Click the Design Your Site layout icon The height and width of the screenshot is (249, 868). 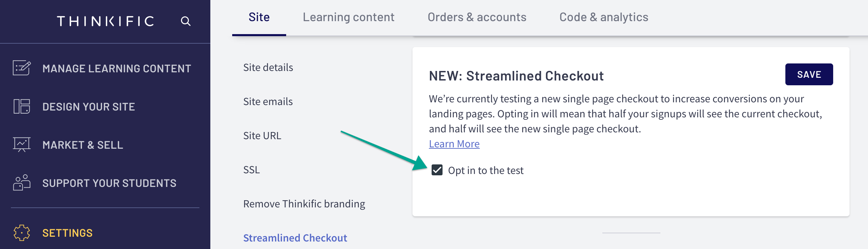click(x=22, y=106)
